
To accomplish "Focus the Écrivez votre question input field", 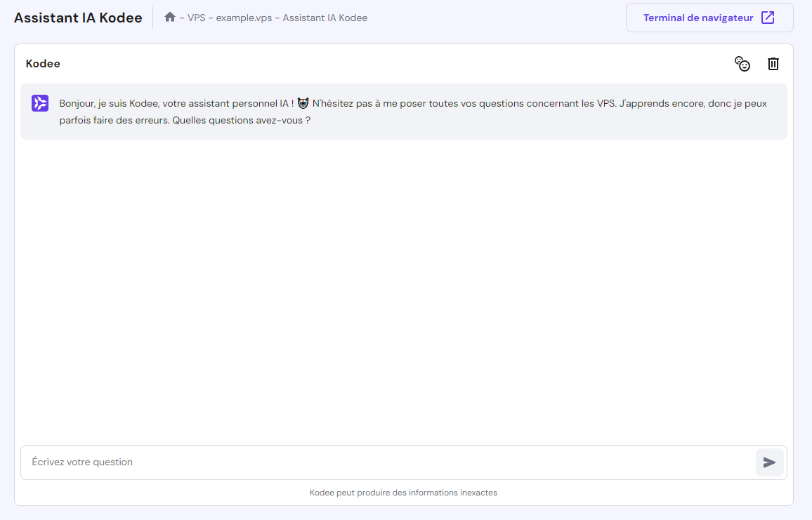I will click(281, 462).
